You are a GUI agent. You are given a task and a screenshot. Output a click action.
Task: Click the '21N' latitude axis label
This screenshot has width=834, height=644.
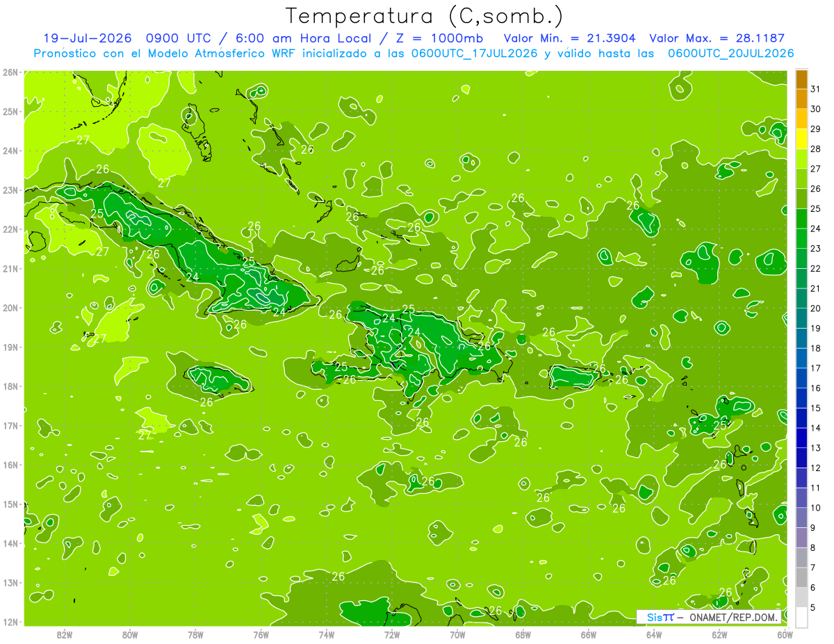click(10, 268)
